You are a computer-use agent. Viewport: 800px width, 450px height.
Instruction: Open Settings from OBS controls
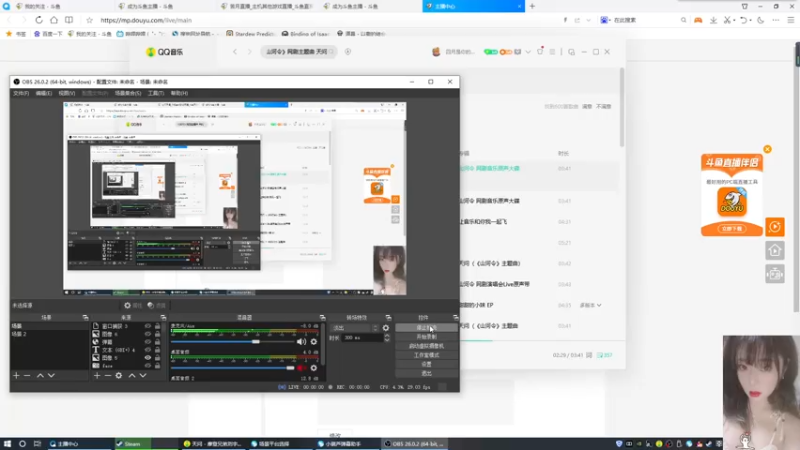(427, 364)
